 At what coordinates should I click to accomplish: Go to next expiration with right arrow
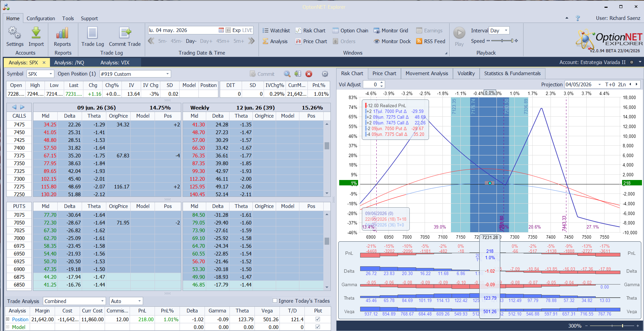tap(22, 107)
